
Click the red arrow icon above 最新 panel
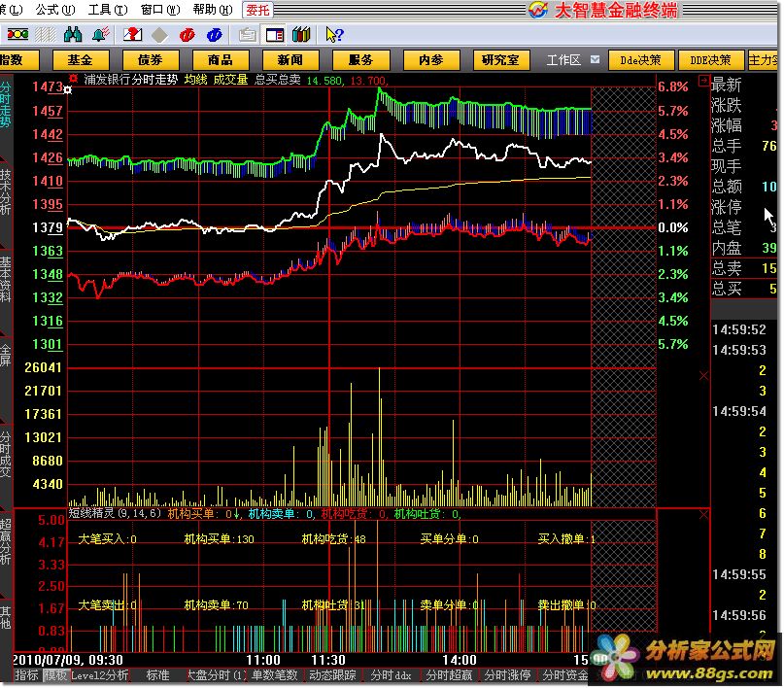click(x=703, y=80)
